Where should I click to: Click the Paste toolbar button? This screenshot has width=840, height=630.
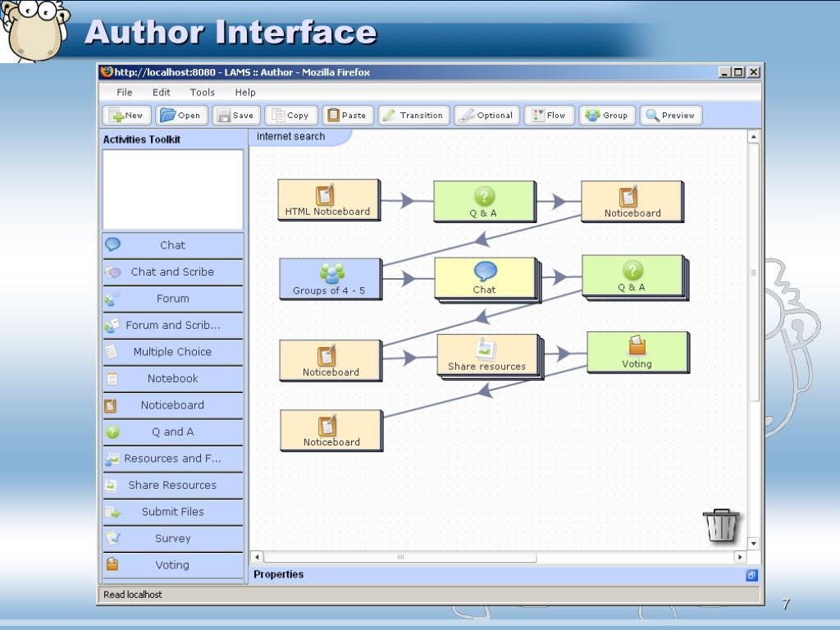pyautogui.click(x=348, y=115)
